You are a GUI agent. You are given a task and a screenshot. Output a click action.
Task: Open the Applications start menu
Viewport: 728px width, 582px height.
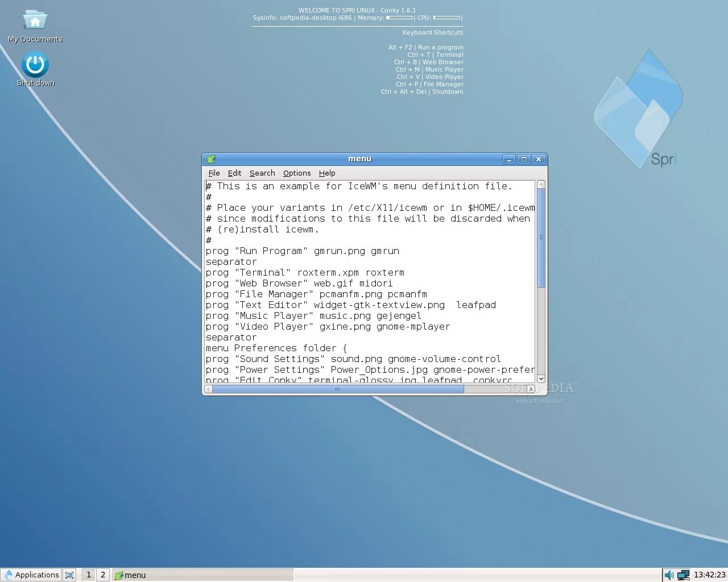point(31,575)
